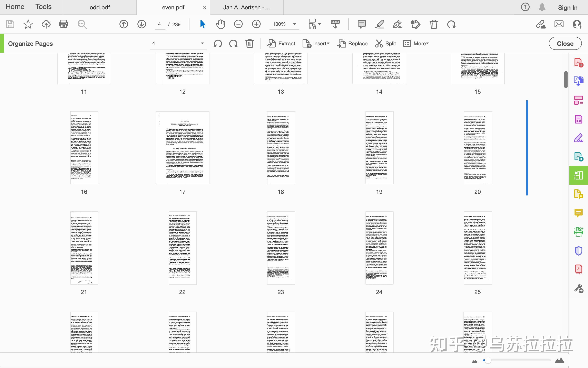Image resolution: width=588 pixels, height=368 pixels.
Task: Expand the page fit options dropdown
Action: [x=320, y=24]
